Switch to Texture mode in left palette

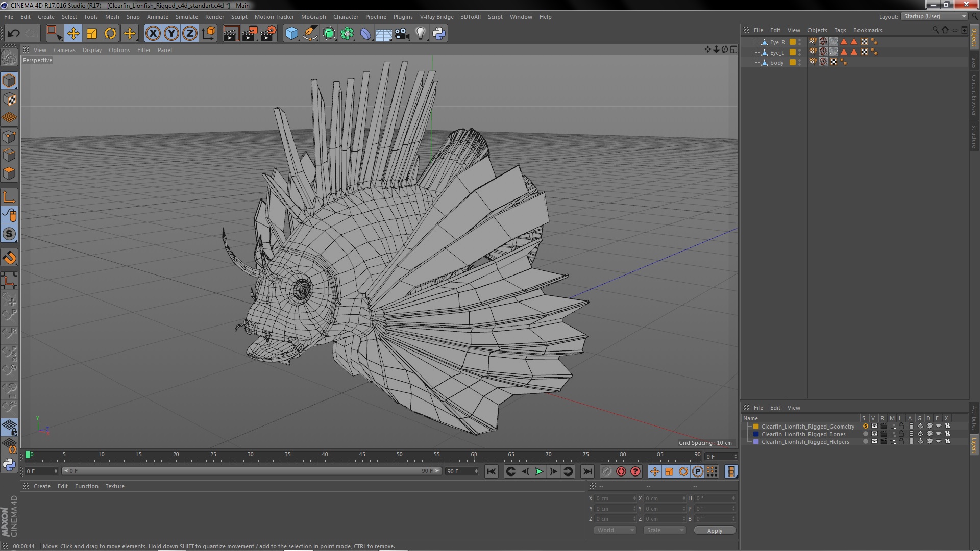tap(9, 99)
